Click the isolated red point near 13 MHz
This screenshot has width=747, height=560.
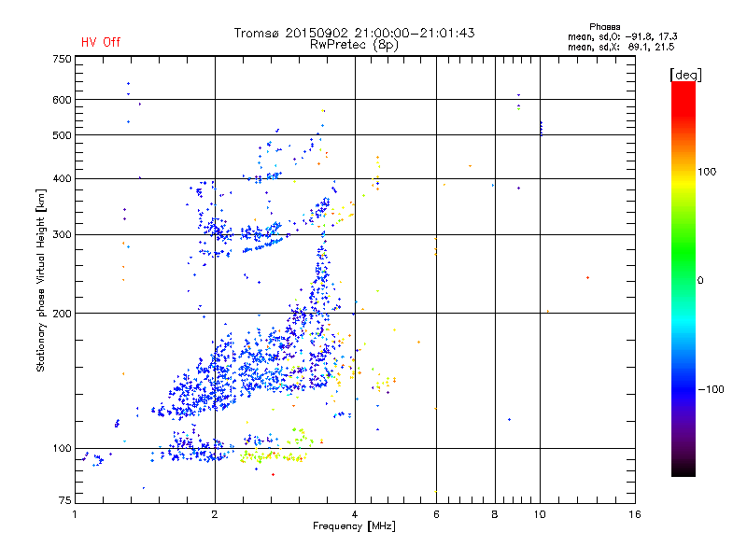[x=588, y=277]
